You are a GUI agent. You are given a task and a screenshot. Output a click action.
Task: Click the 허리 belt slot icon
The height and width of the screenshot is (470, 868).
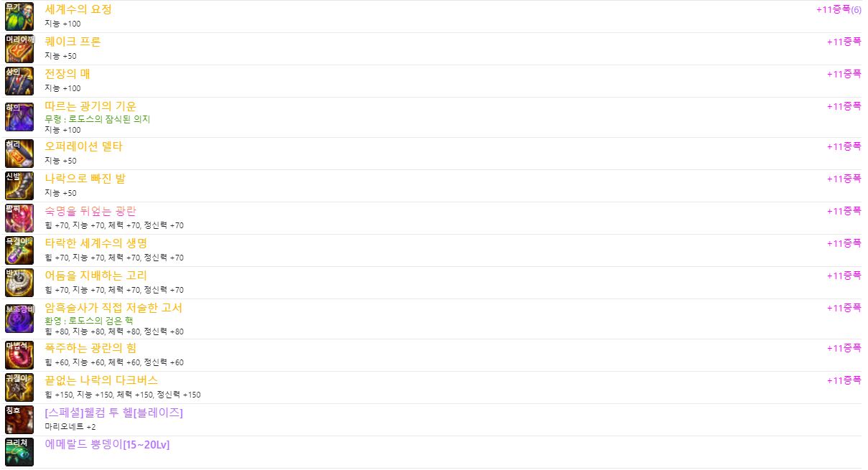[x=19, y=154]
